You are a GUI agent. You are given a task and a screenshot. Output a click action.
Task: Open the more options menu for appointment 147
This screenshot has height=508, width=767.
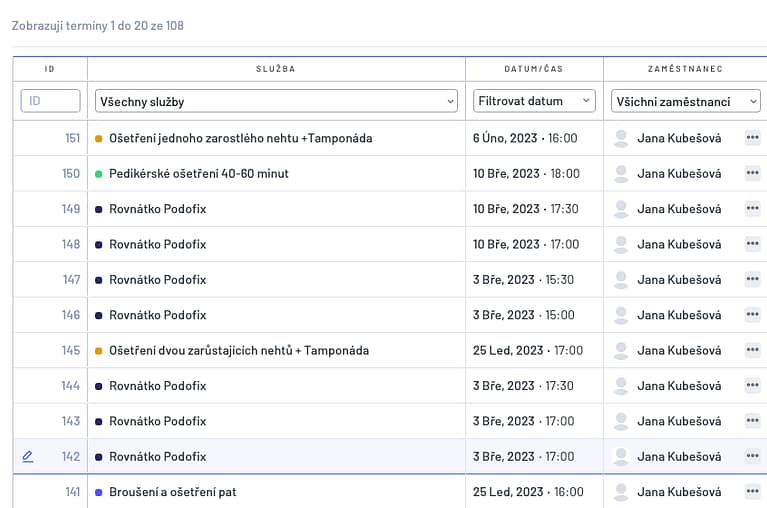pyautogui.click(x=752, y=279)
